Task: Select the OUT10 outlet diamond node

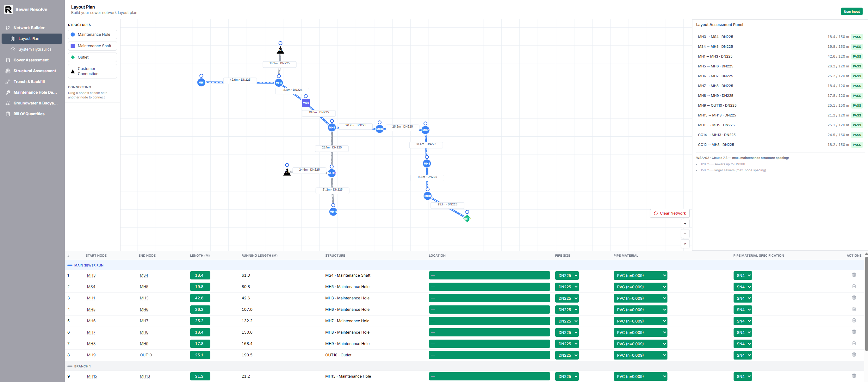Action: (x=467, y=218)
